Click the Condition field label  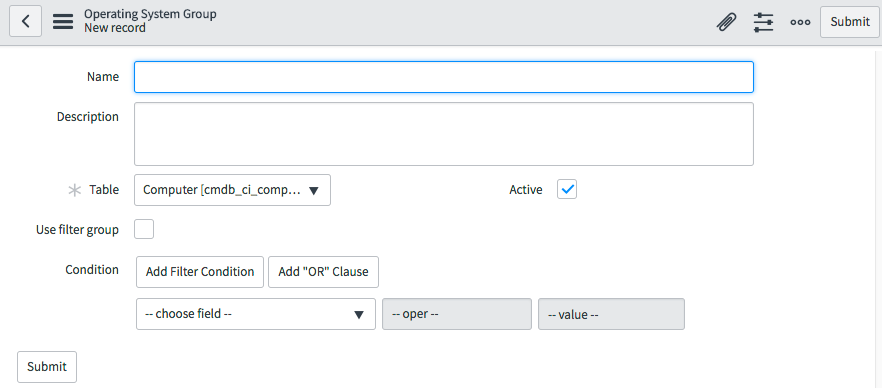tap(92, 270)
